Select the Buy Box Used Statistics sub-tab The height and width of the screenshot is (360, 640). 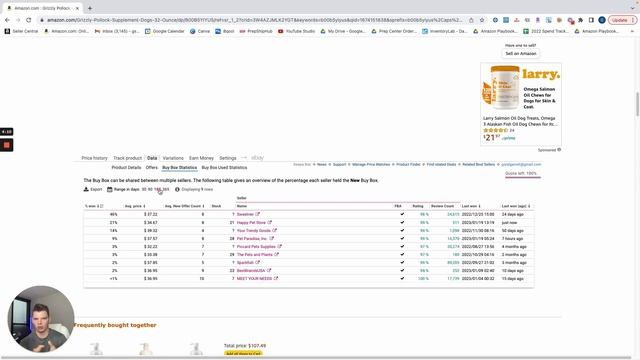tap(224, 167)
